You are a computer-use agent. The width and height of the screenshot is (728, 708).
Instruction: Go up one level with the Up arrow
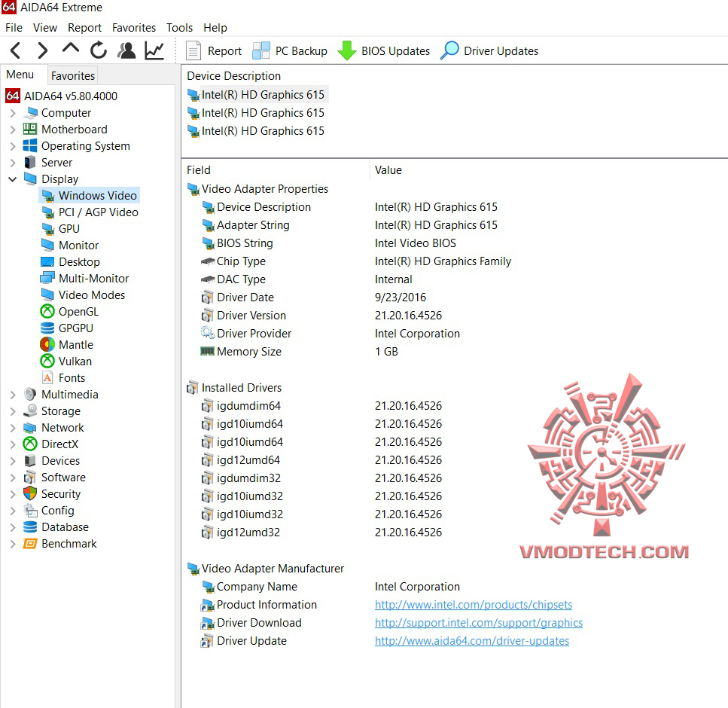click(x=71, y=48)
